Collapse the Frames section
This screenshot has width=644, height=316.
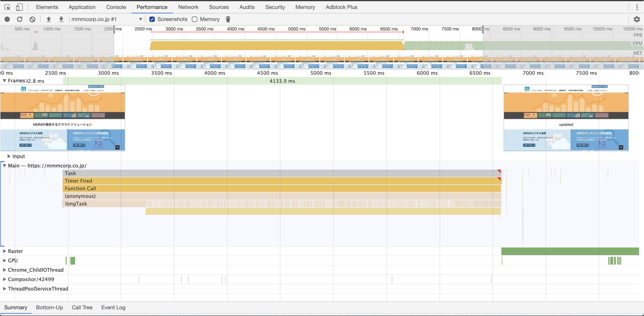pos(4,81)
